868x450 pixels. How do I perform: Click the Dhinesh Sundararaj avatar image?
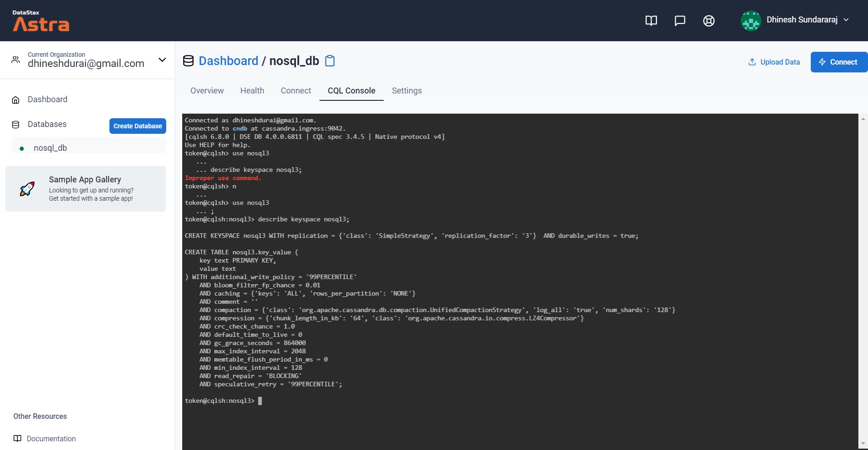tap(751, 20)
